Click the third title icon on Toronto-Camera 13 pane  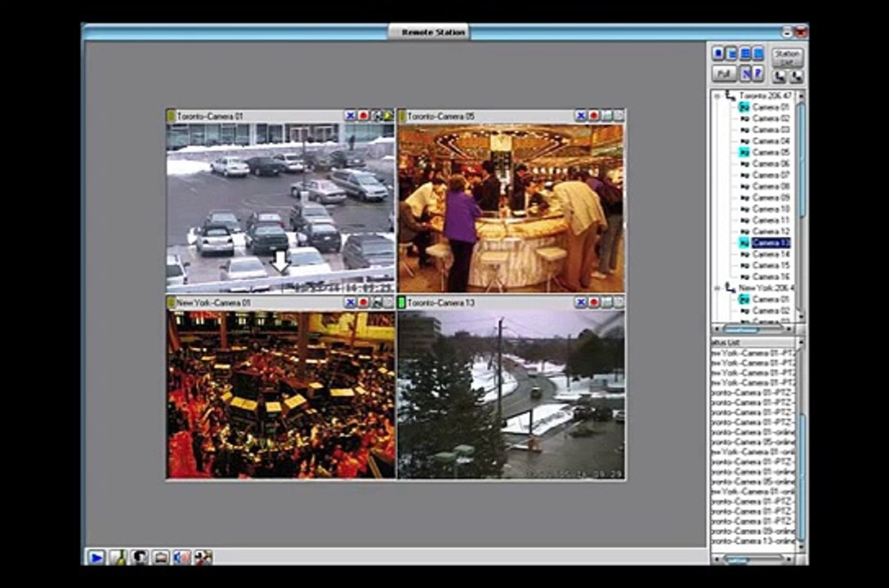click(606, 302)
